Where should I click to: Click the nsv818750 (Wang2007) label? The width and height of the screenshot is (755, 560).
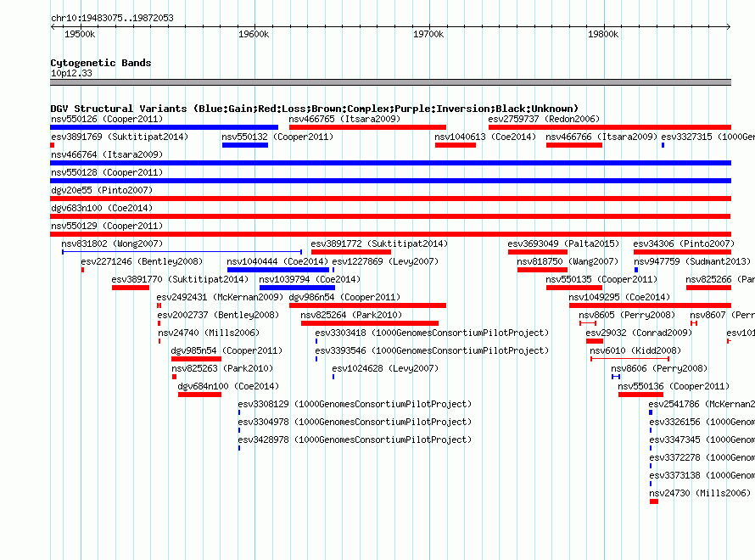click(568, 261)
